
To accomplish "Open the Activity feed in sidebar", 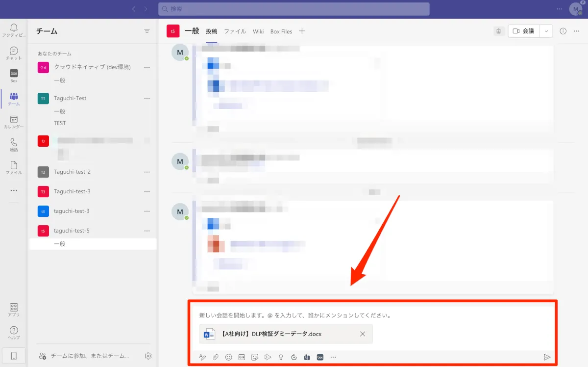I will click(x=14, y=30).
